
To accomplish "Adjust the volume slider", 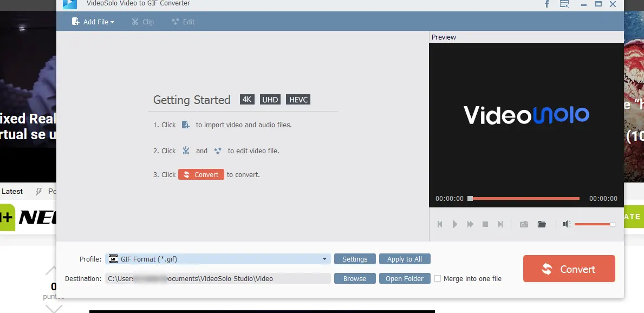I will click(594, 224).
